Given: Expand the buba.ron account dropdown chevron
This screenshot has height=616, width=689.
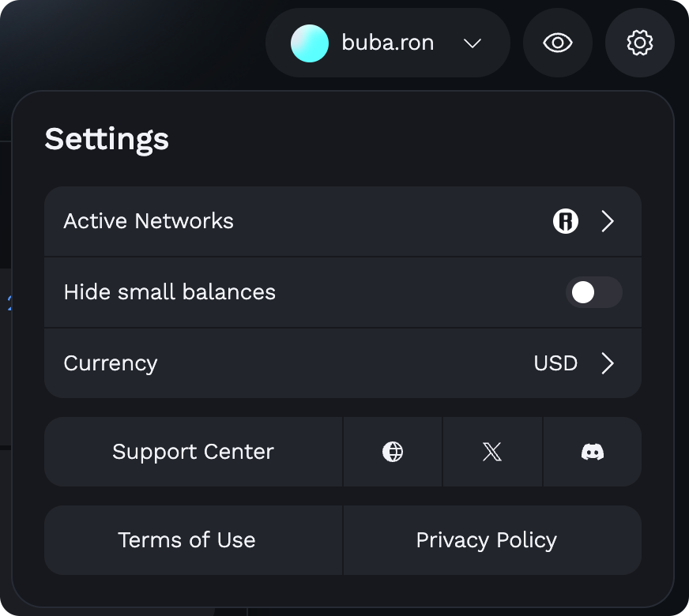Looking at the screenshot, I should [473, 43].
